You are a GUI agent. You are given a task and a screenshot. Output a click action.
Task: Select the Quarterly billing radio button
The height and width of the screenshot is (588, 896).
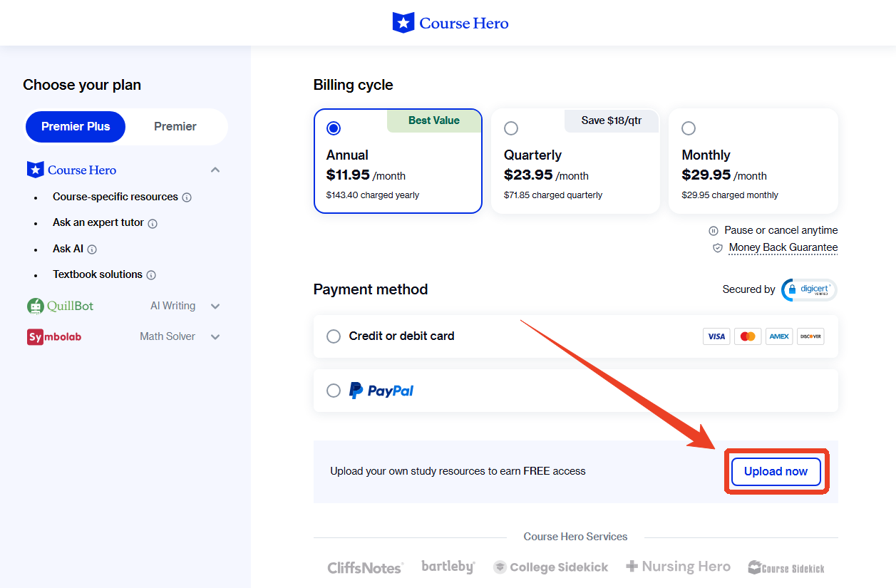(x=511, y=128)
